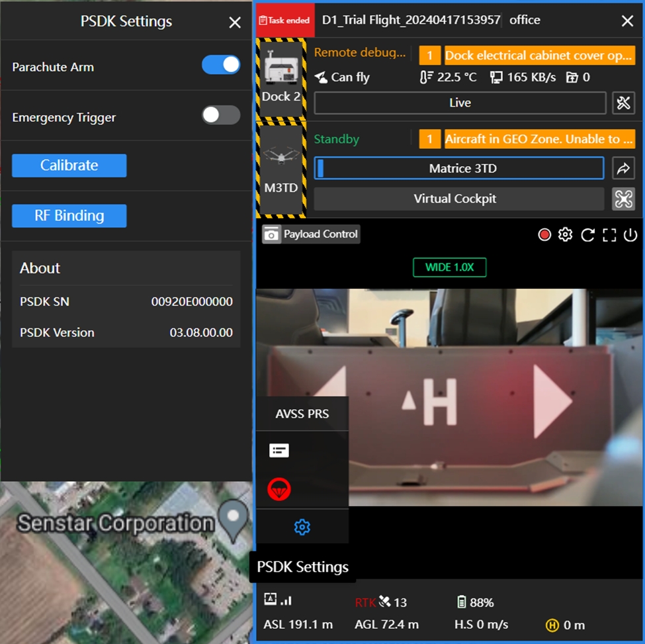
Task: Click the blue PSDK Settings gear icon
Action: [302, 527]
